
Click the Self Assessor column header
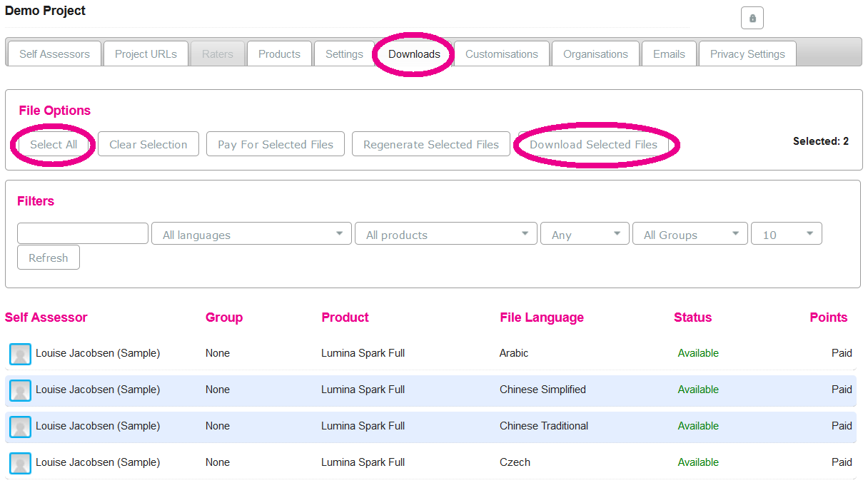(x=46, y=317)
